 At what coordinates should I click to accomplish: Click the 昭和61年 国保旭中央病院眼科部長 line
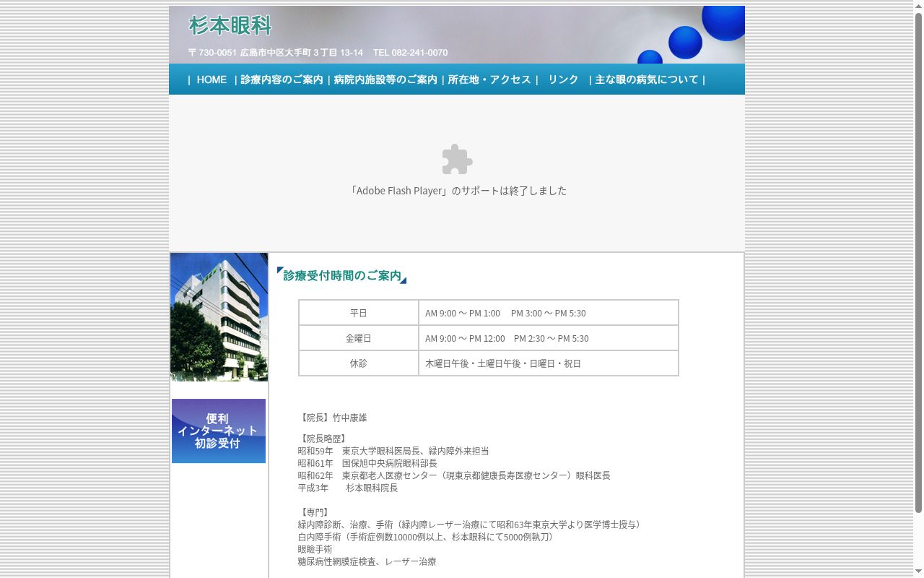(x=367, y=463)
